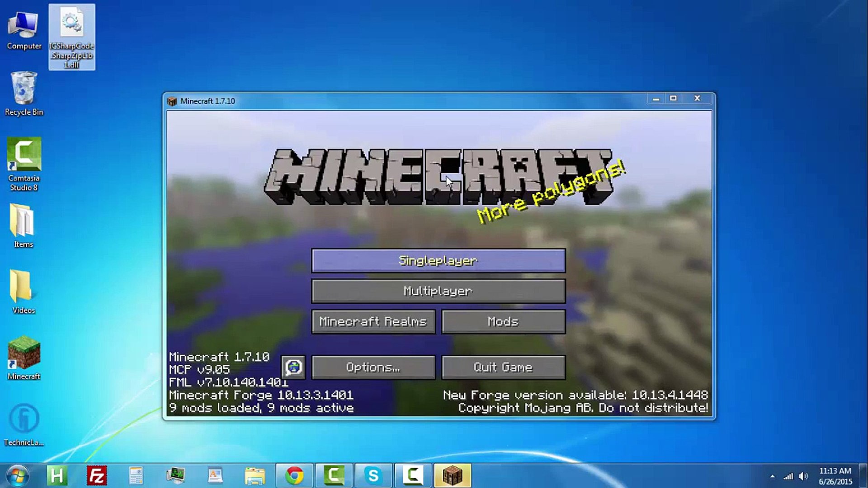Screen dimensions: 868x488
Task: Open the Mods list
Action: 503,322
